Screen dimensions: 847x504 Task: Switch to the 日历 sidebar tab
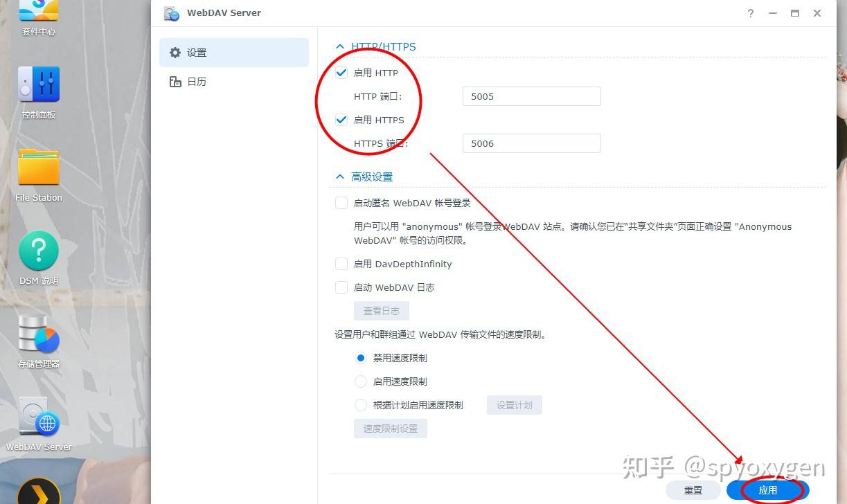(196, 81)
